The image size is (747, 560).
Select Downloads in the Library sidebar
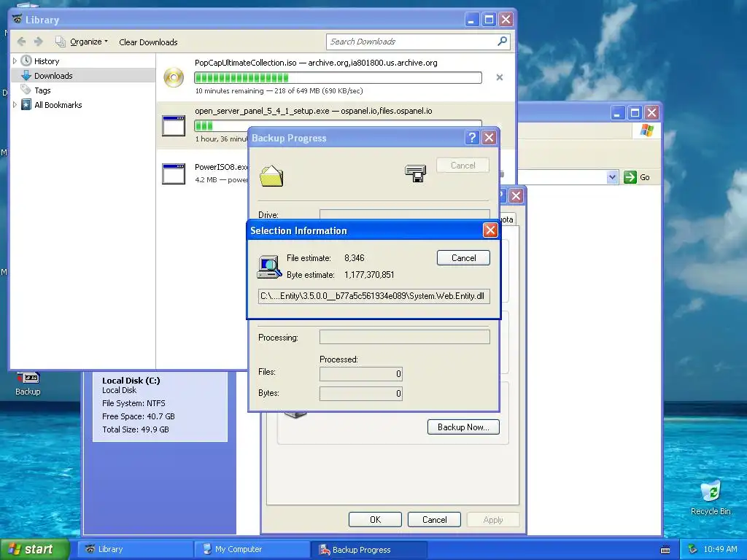click(x=53, y=76)
